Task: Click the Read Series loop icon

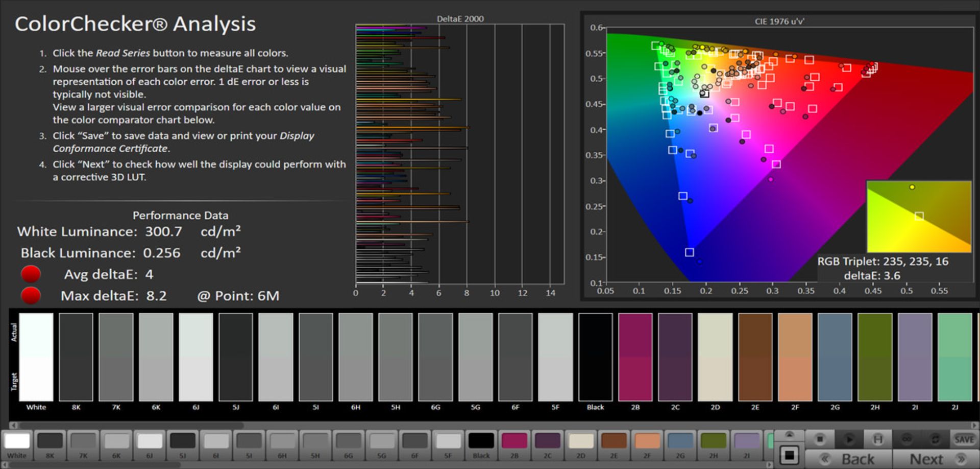Action: 935,439
